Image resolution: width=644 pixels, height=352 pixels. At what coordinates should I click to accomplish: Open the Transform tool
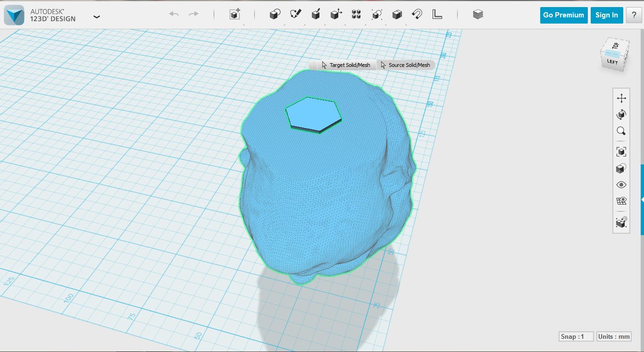[x=235, y=14]
